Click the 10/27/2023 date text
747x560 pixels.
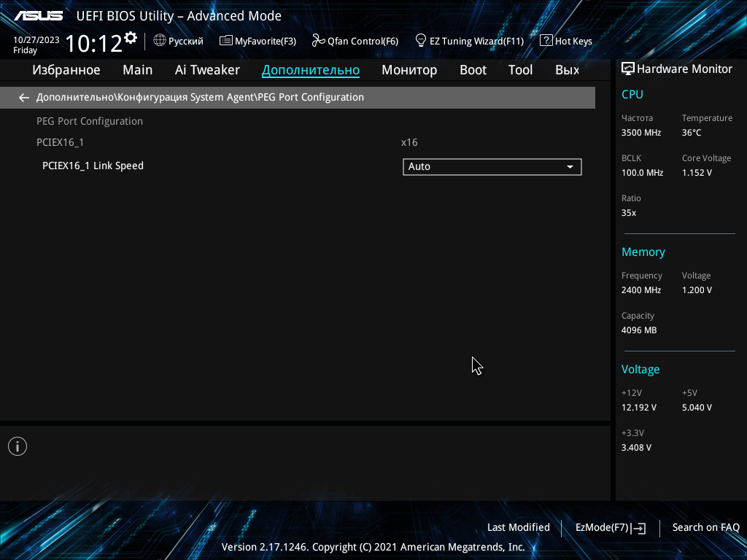pos(36,40)
